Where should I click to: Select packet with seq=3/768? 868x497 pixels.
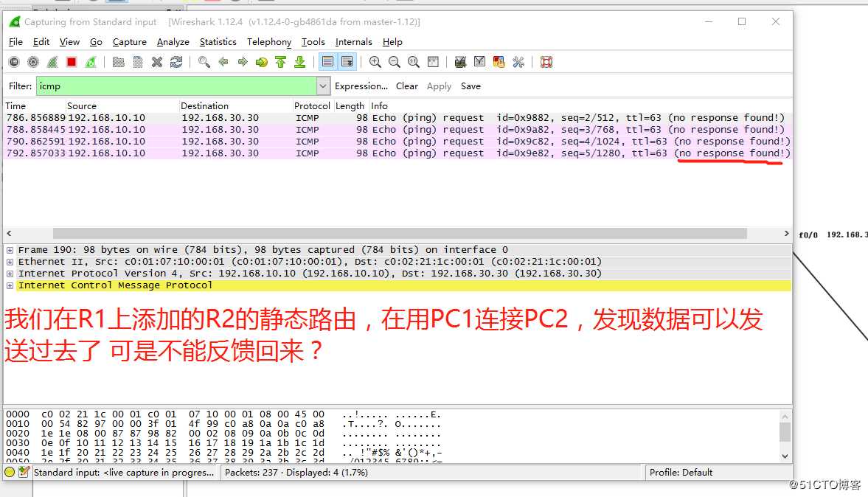pos(398,130)
